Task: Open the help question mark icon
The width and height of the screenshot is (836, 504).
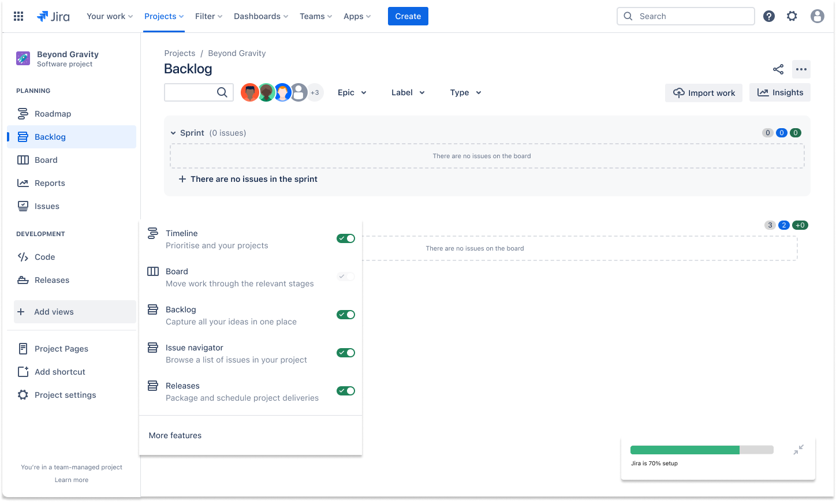Action: click(x=769, y=16)
